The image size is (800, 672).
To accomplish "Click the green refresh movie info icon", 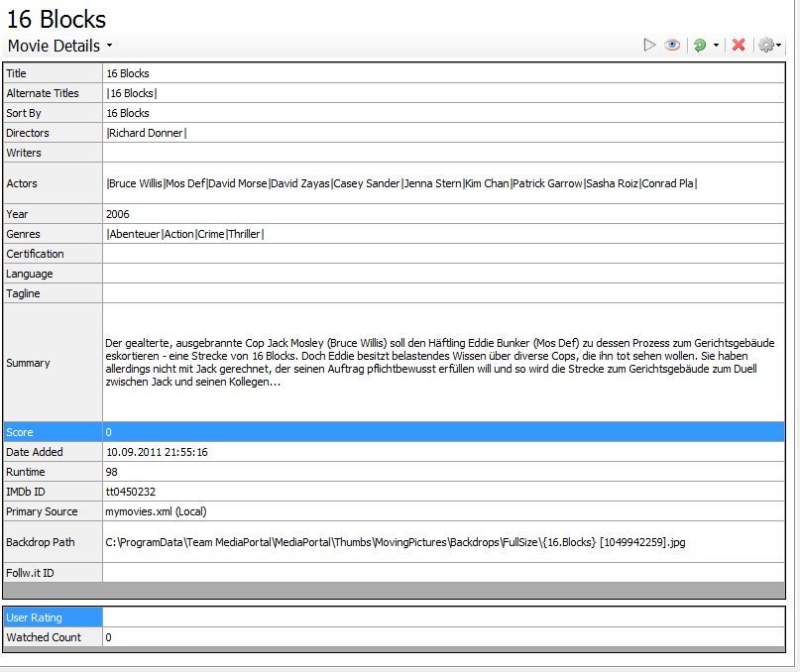I will click(700, 46).
